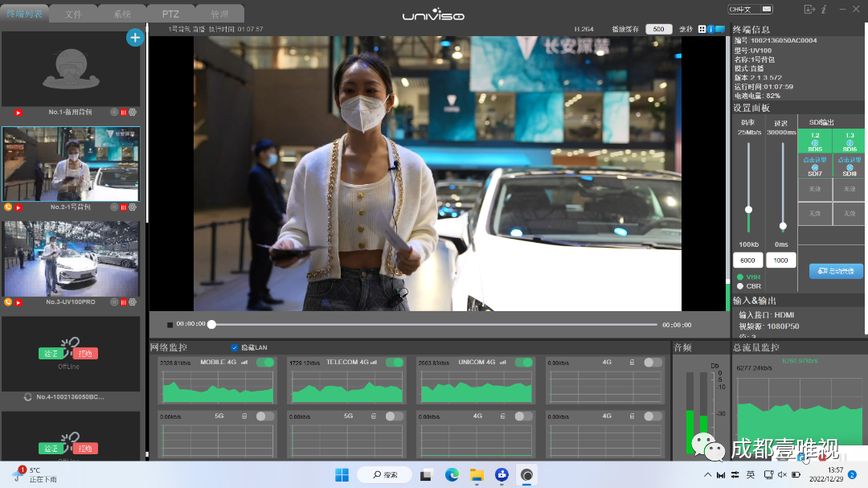Click green 验证 button on No.4 terminal
The width and height of the screenshot is (868, 488).
point(51,354)
